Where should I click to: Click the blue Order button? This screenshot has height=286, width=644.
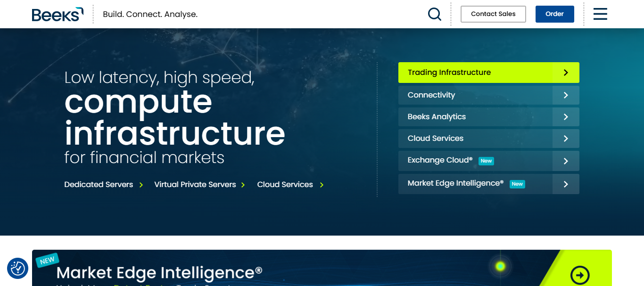pos(554,14)
